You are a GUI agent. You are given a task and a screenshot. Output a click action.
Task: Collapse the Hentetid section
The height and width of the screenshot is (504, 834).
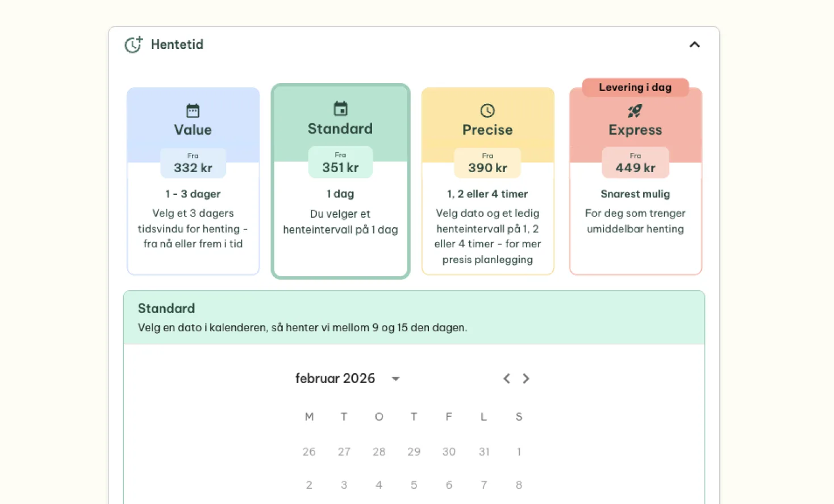click(x=694, y=44)
